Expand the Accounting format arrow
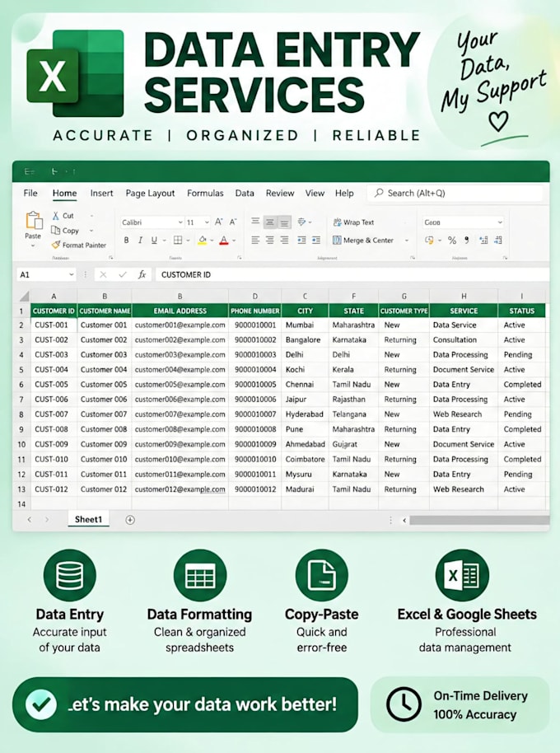560x753 pixels. coord(440,240)
